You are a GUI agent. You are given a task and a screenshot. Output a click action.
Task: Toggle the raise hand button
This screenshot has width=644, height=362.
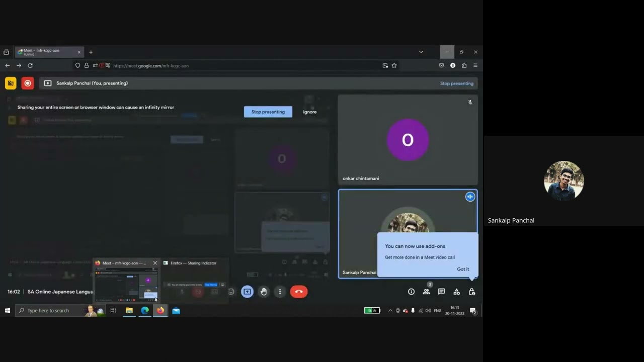(264, 292)
